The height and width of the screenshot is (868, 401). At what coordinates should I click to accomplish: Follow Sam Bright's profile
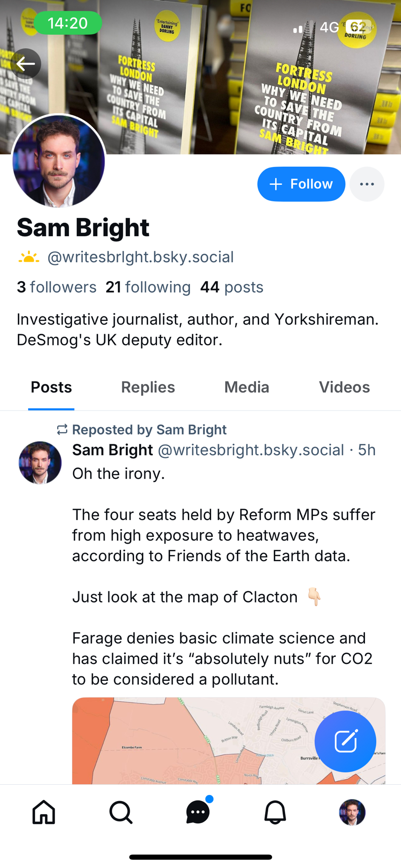pos(301,184)
